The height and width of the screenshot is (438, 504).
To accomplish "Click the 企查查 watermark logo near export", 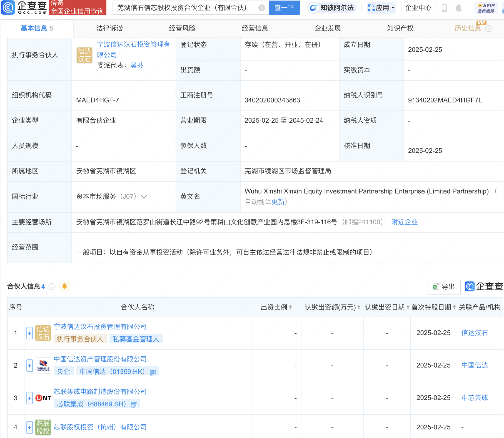I will coord(483,286).
